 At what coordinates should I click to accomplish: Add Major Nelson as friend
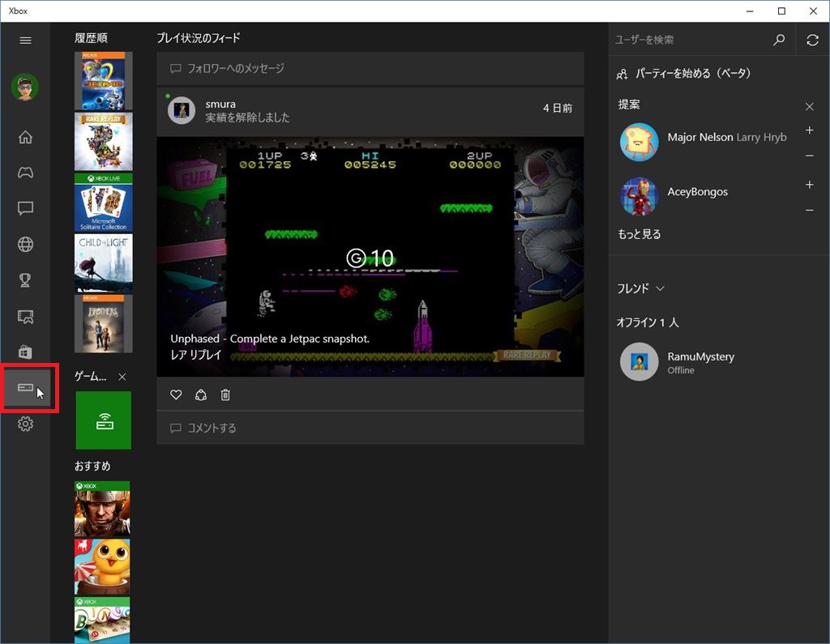click(810, 130)
